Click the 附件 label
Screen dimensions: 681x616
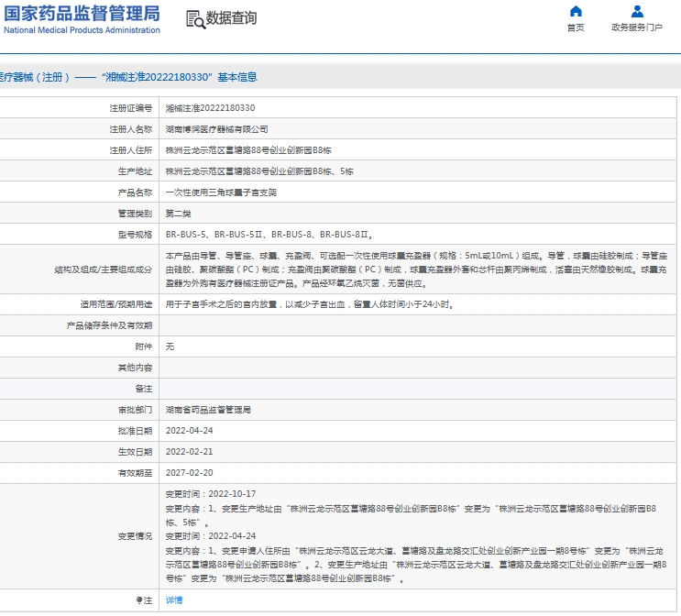tap(144, 346)
